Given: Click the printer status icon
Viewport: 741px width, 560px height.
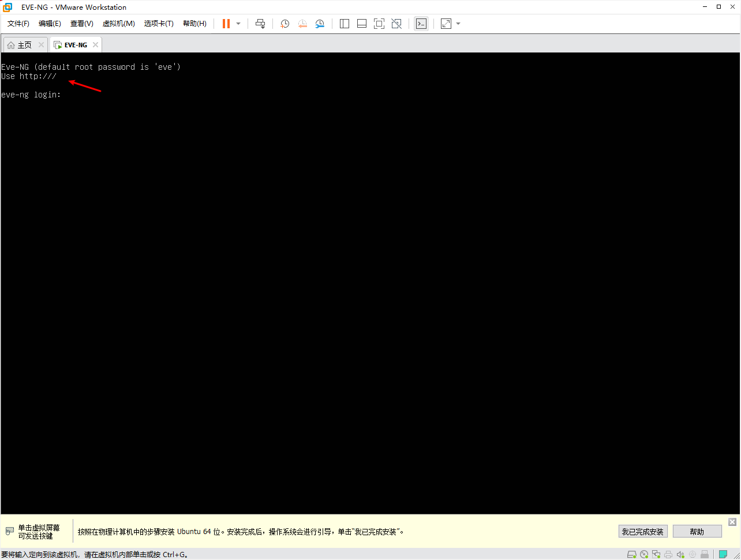Looking at the screenshot, I should tap(668, 554).
